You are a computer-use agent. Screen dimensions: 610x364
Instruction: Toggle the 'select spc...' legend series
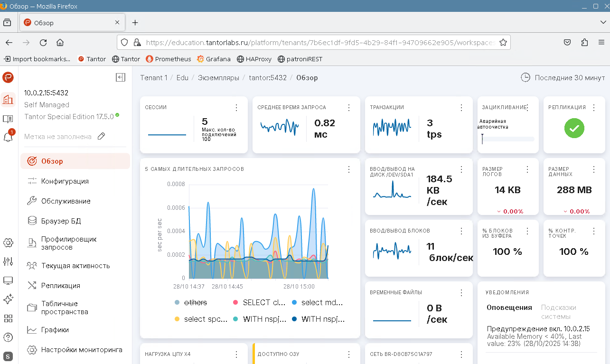point(205,319)
